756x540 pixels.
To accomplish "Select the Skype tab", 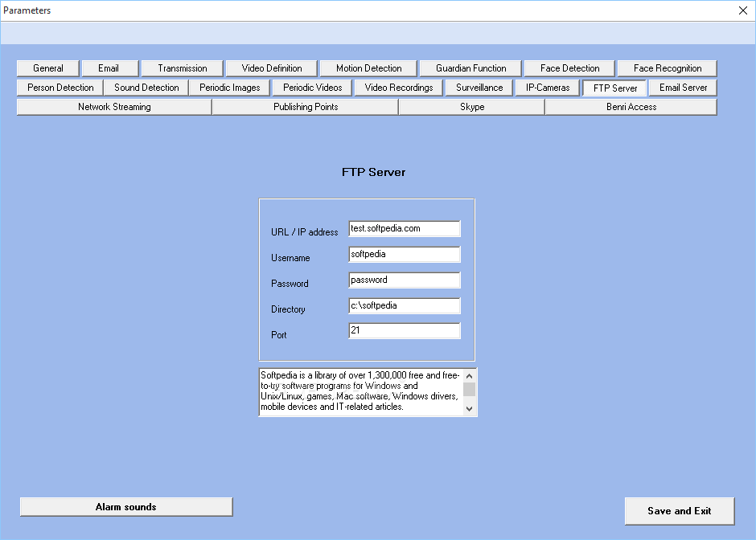I will [472, 107].
